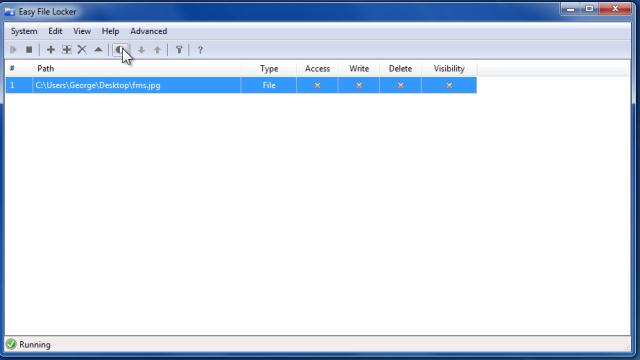This screenshot has height=360, width=640.
Task: Click the Set Password key icon
Action: click(x=179, y=50)
